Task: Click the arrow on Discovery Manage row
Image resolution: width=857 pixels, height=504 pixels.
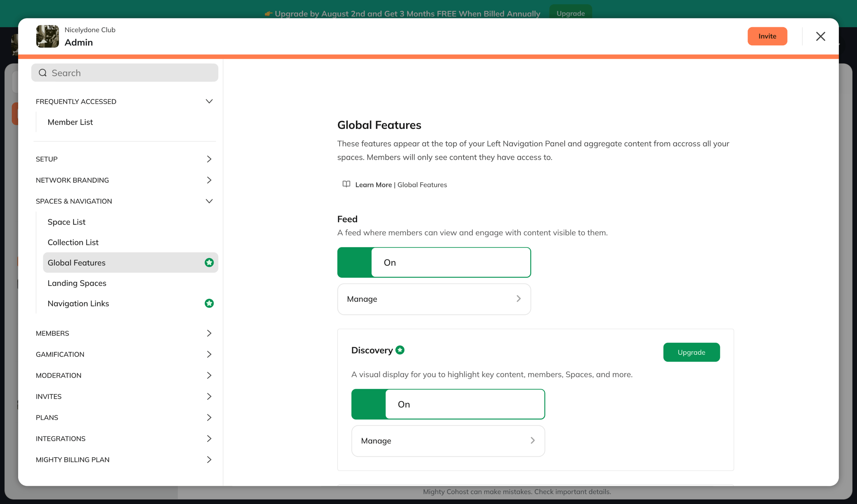Action: (x=532, y=440)
